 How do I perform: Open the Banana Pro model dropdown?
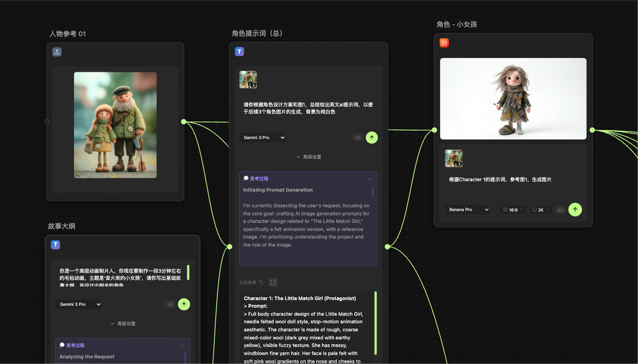pyautogui.click(x=468, y=210)
